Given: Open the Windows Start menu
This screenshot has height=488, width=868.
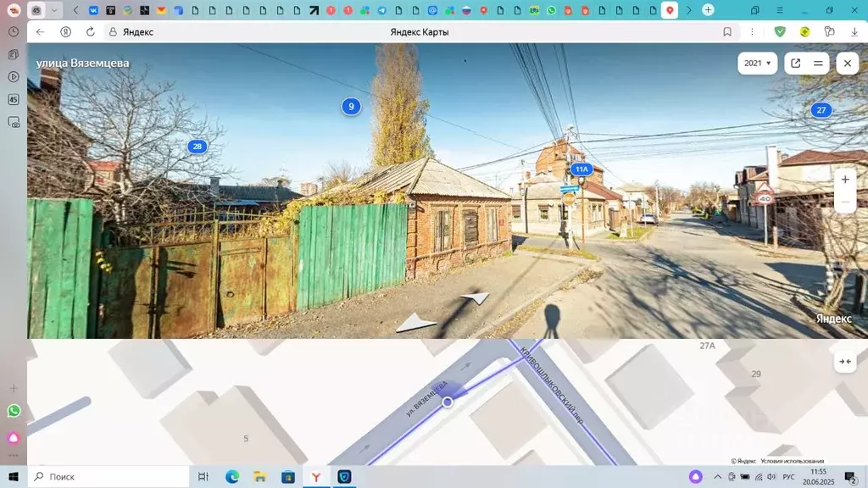Looking at the screenshot, I should point(14,476).
